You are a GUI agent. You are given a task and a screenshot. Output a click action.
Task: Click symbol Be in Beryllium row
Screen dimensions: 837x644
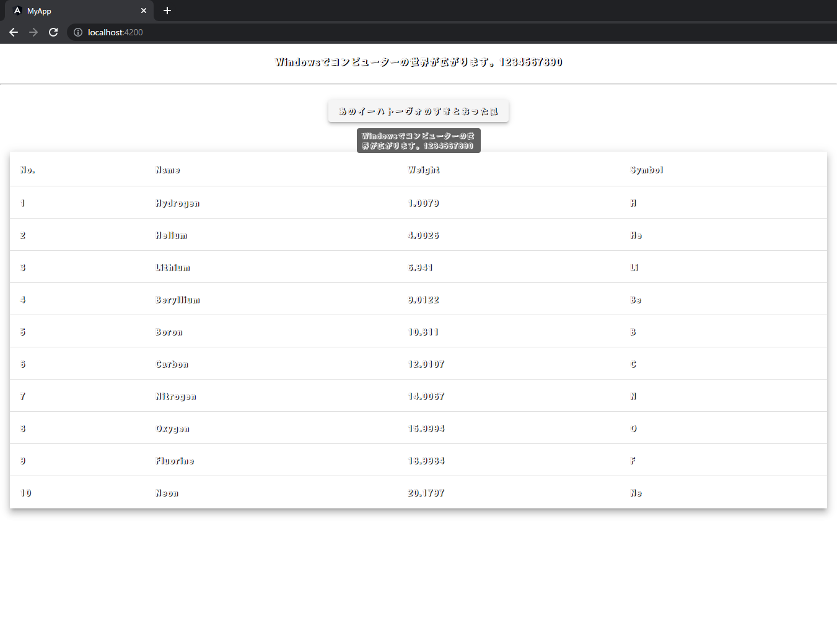pos(636,300)
